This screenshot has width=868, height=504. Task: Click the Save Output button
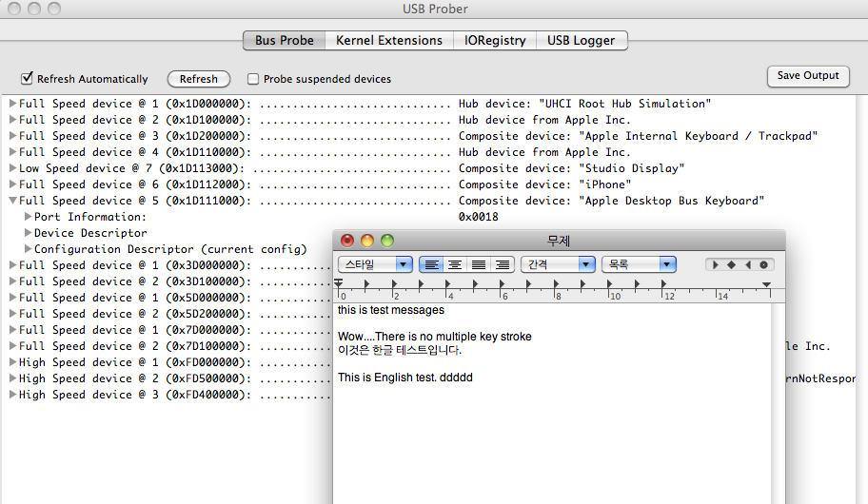808,76
